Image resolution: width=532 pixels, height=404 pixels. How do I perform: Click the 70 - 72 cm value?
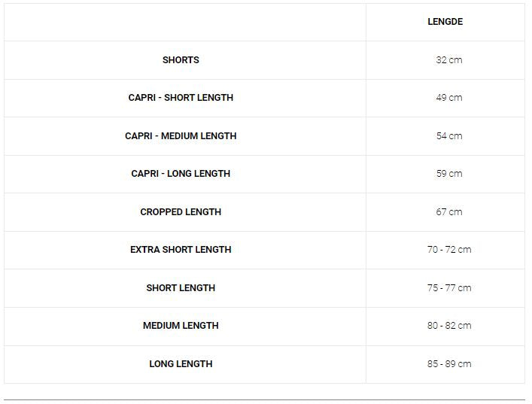[x=448, y=250]
